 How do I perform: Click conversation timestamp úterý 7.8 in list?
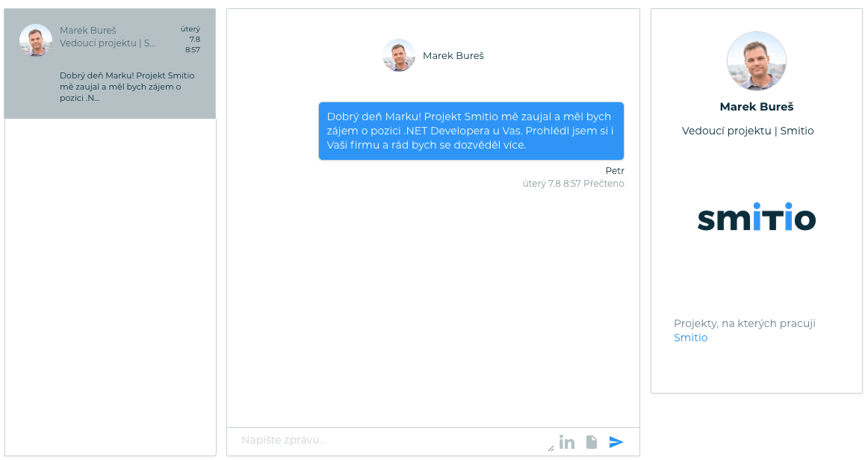(191, 40)
